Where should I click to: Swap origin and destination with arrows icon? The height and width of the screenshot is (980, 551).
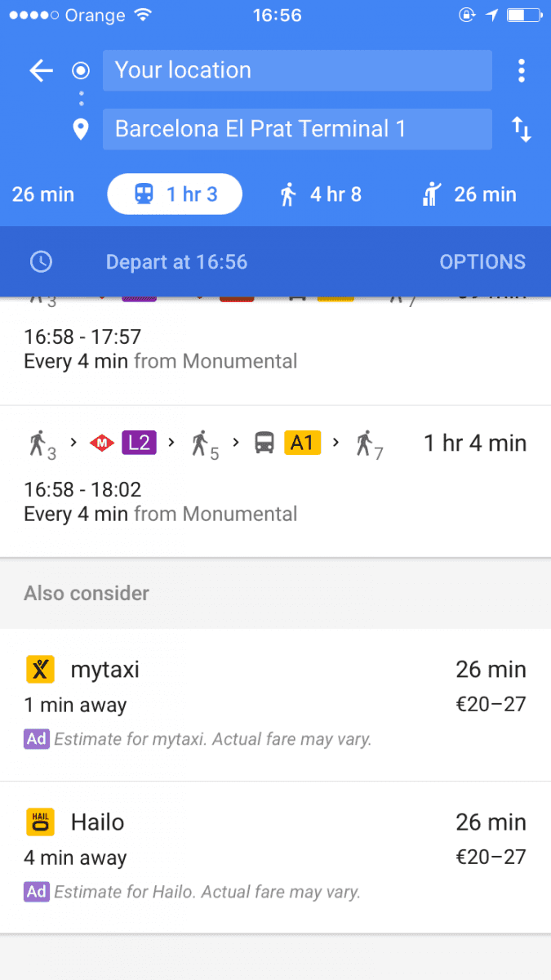521,129
